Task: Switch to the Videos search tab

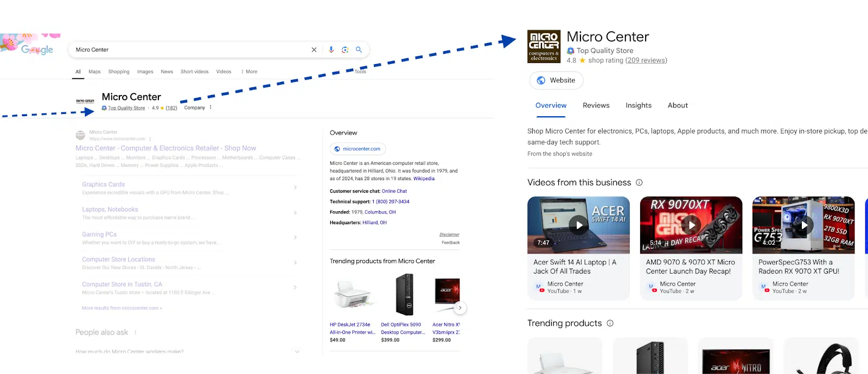Action: [224, 72]
